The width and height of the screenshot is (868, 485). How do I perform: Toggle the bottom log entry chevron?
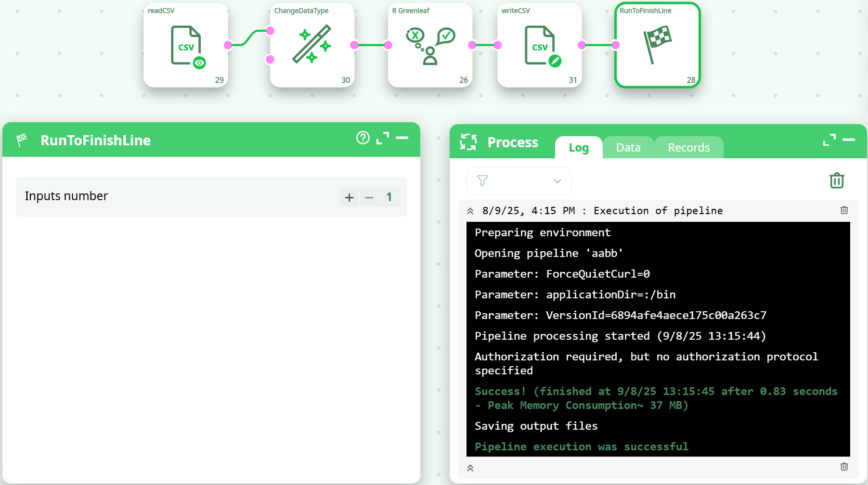(470, 468)
